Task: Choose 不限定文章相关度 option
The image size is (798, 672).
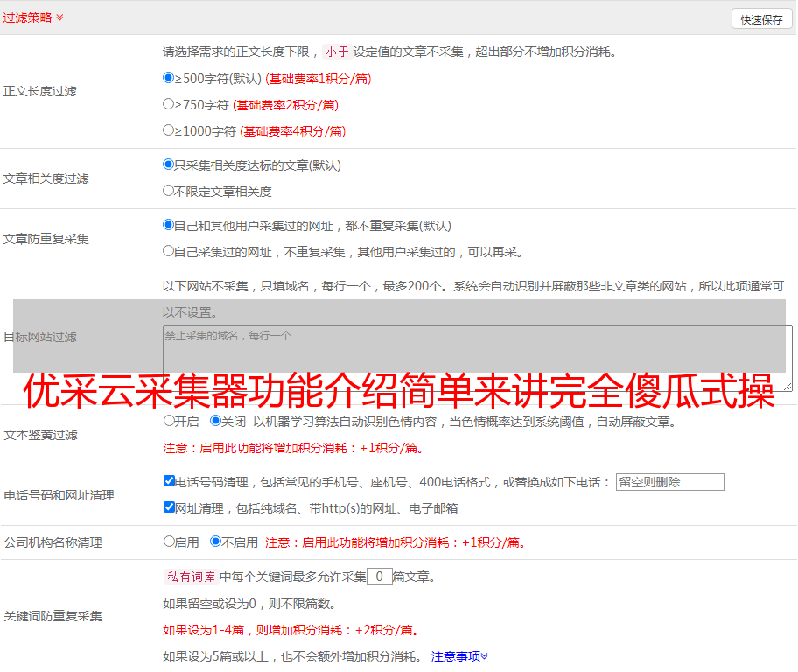Action: (x=169, y=191)
